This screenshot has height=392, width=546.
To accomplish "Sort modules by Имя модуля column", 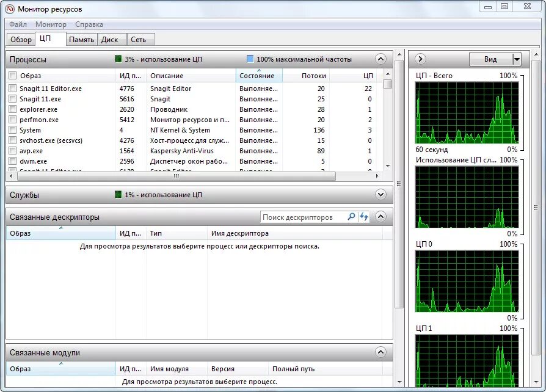I will click(x=177, y=369).
